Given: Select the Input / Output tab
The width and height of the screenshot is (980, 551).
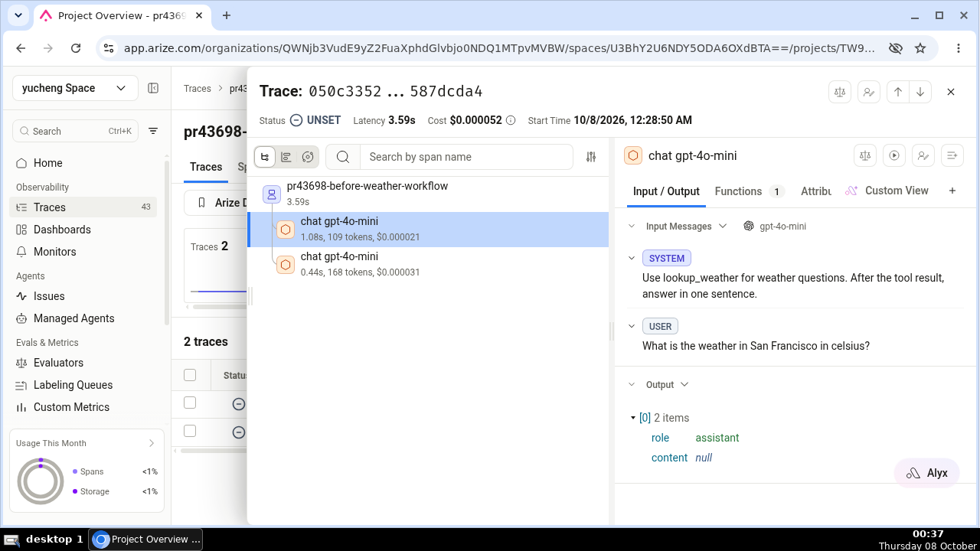Looking at the screenshot, I should pyautogui.click(x=666, y=191).
